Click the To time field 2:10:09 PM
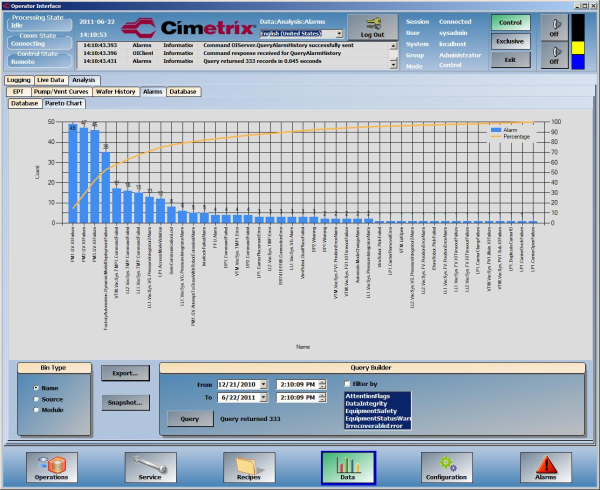The image size is (600, 490). [x=298, y=397]
